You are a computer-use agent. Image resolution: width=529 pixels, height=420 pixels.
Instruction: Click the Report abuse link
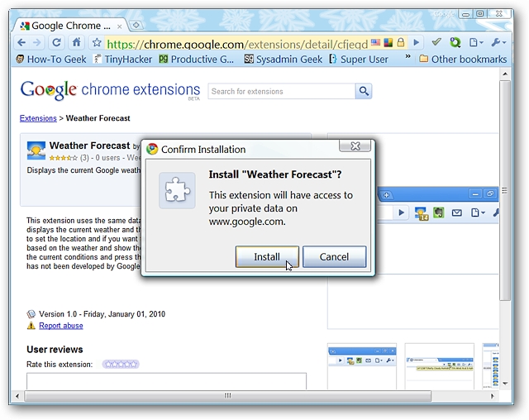pos(61,326)
